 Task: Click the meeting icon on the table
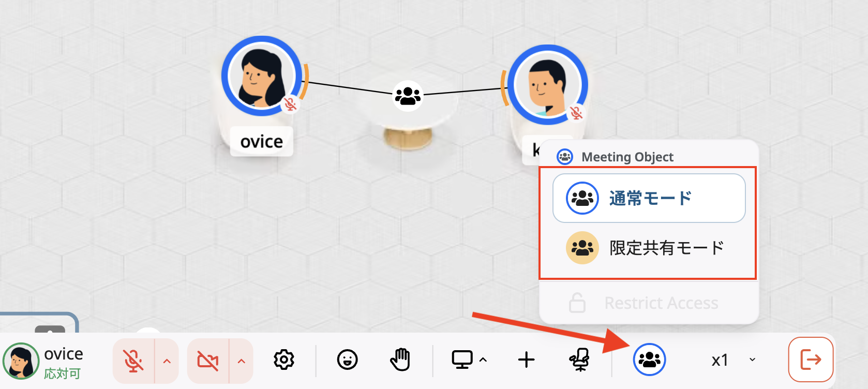(408, 96)
